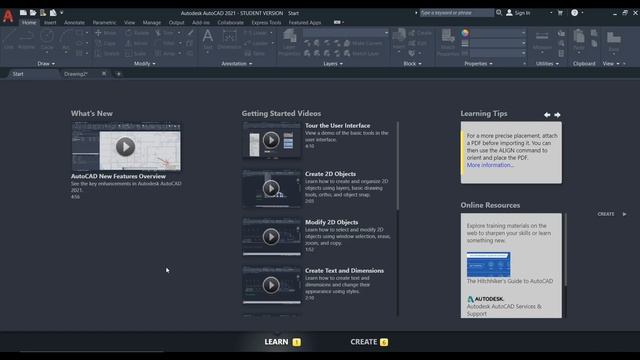The height and width of the screenshot is (360, 640).
Task: Play the Modify 2D Objects video
Action: coord(271,237)
